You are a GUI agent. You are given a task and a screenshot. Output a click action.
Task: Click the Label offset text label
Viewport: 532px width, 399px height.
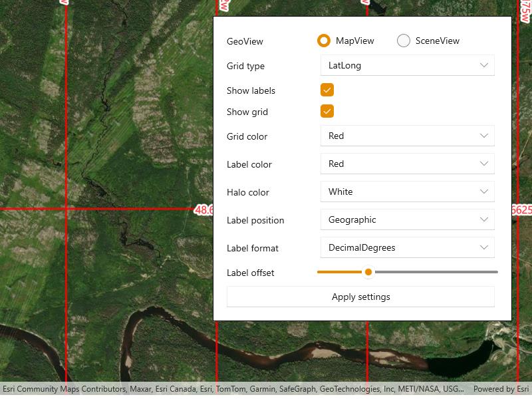click(251, 273)
